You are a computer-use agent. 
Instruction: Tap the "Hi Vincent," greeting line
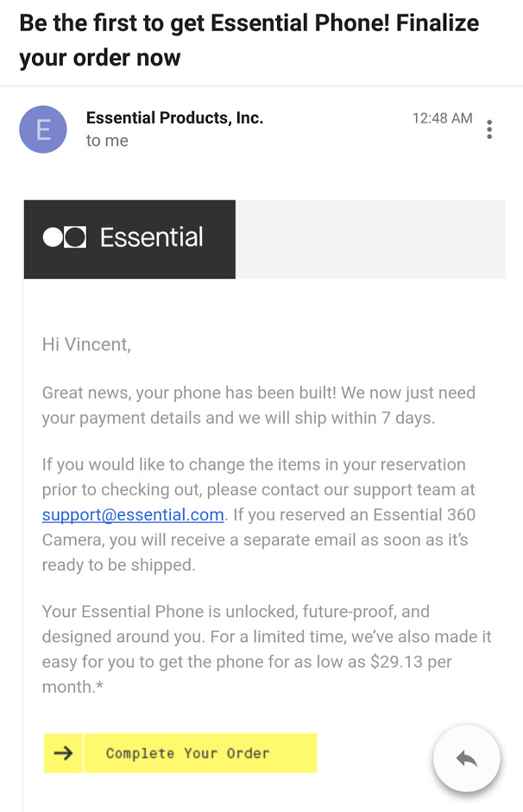[x=86, y=344]
